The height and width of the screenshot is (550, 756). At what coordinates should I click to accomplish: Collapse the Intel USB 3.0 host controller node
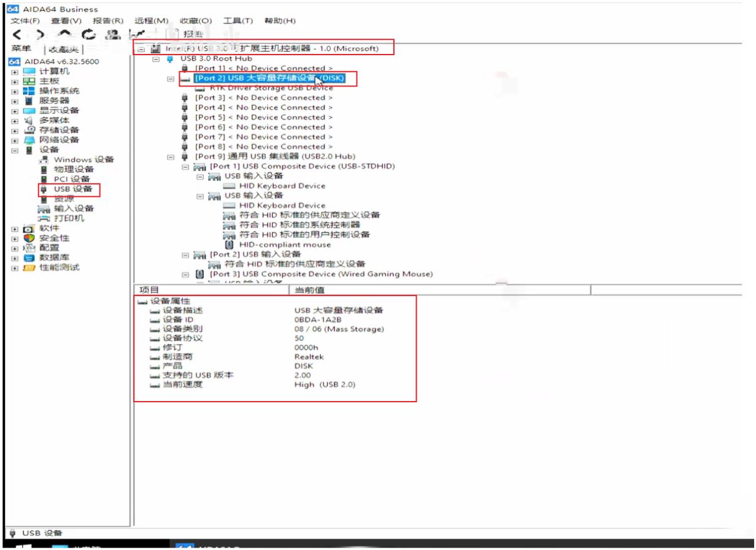tap(141, 48)
